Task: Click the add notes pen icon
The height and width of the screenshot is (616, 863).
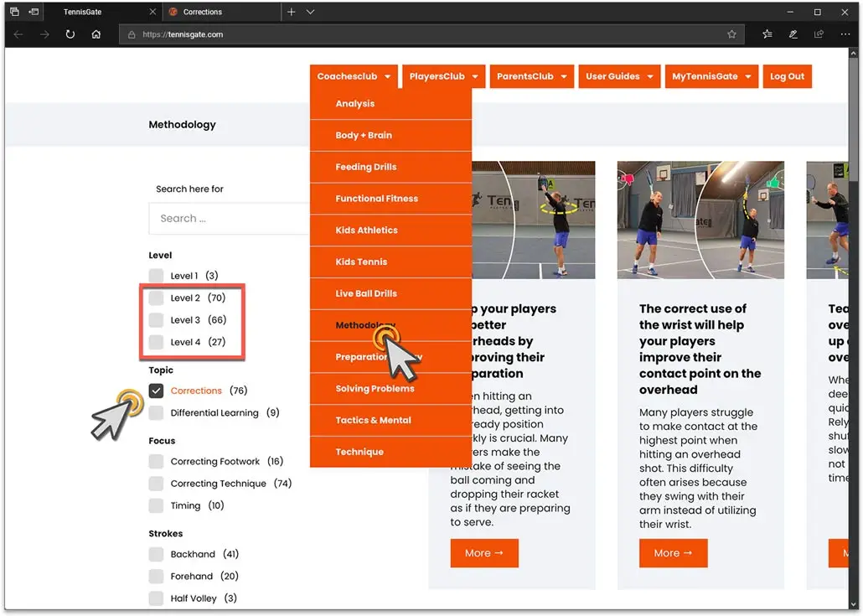Action: click(x=793, y=34)
